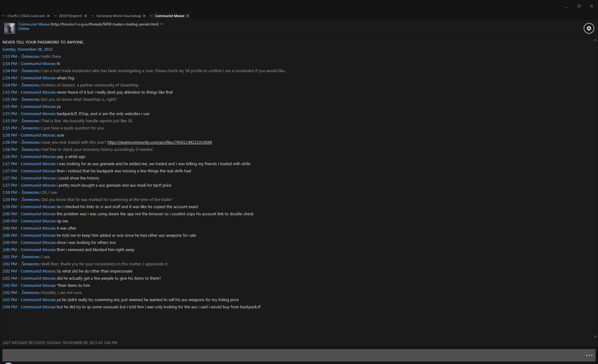The width and height of the screenshot is (598, 364).
Task: Open three-dot options in message box
Action: [589, 355]
